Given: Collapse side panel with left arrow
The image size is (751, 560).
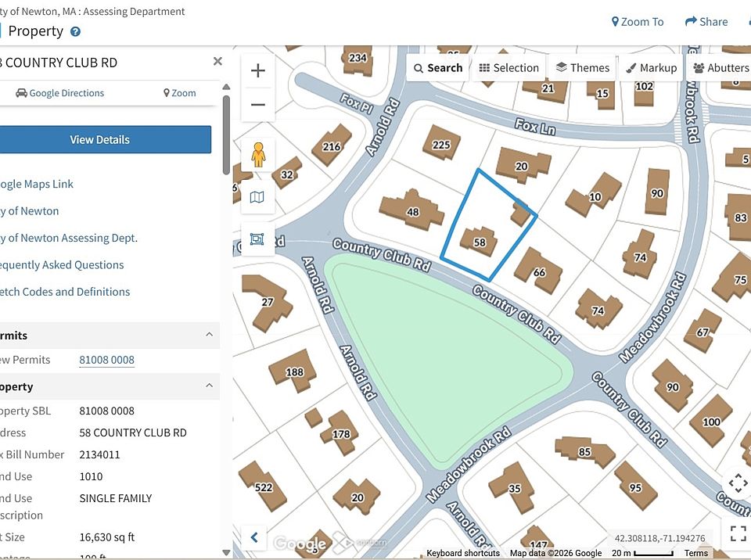Looking at the screenshot, I should pos(254,537).
